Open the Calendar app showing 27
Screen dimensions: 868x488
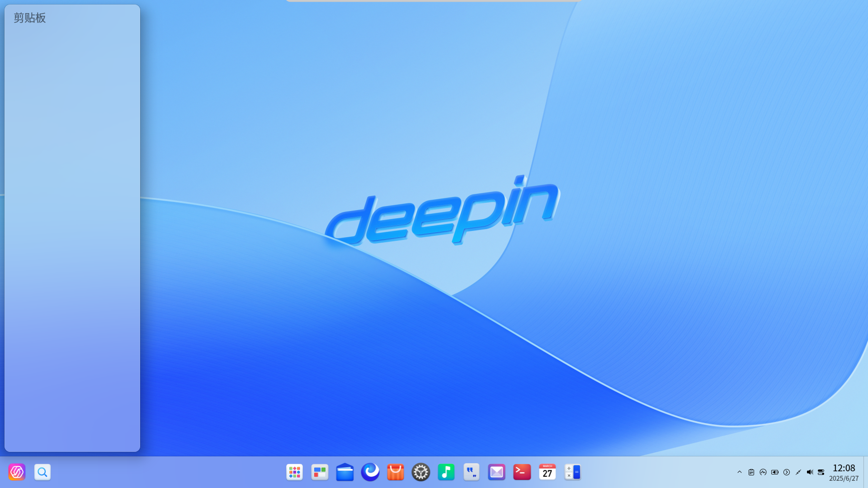[547, 472]
